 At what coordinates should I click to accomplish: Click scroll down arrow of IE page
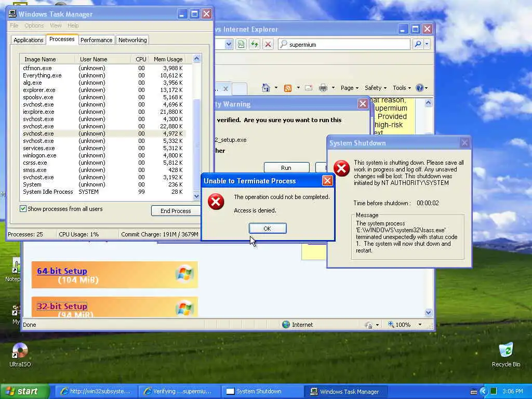pos(428,312)
